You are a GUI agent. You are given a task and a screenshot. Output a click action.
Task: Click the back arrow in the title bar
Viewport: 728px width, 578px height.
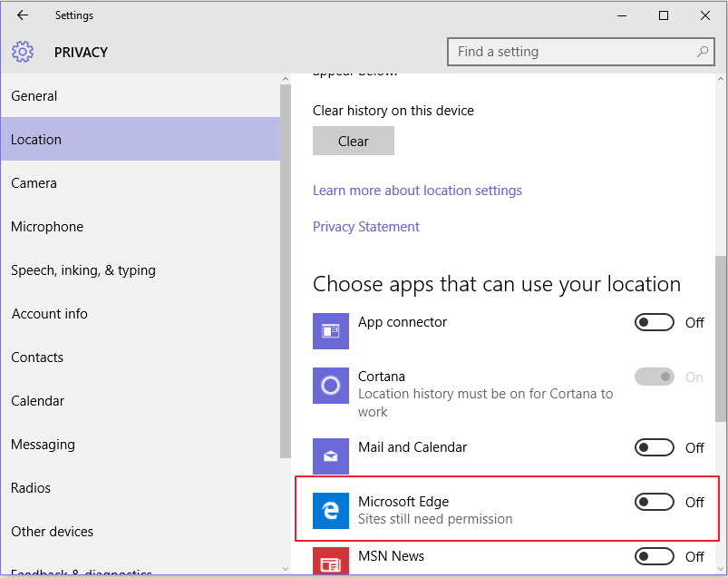[x=22, y=15]
